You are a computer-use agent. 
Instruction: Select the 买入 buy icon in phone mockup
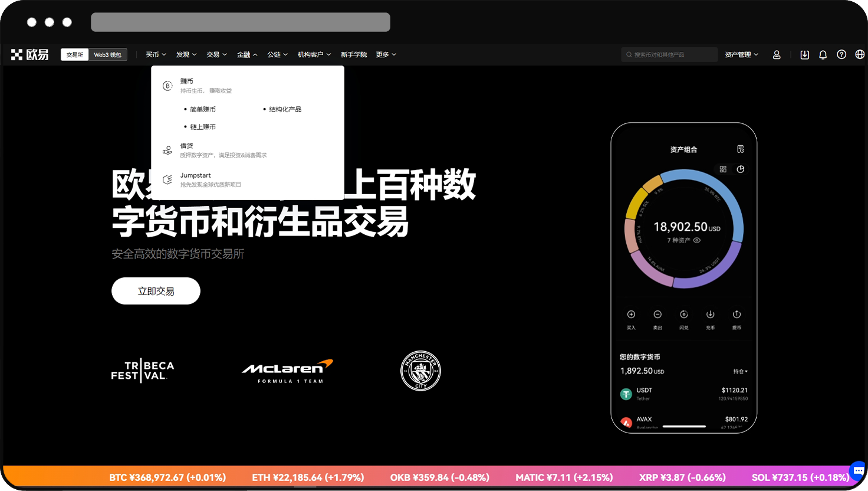pos(631,314)
